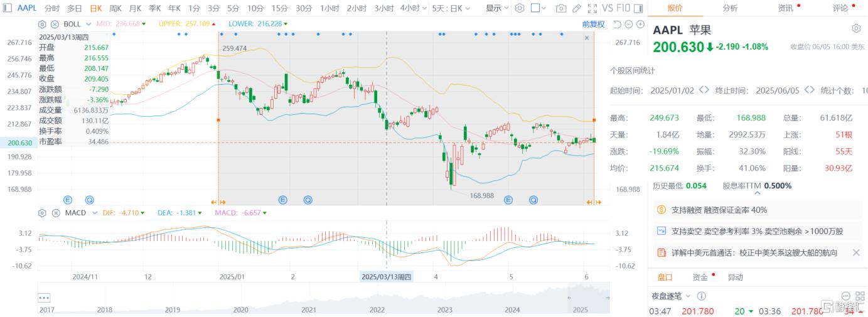Click Q marker near 2024/11
Viewport: 868px width, 317px height.
[x=90, y=200]
